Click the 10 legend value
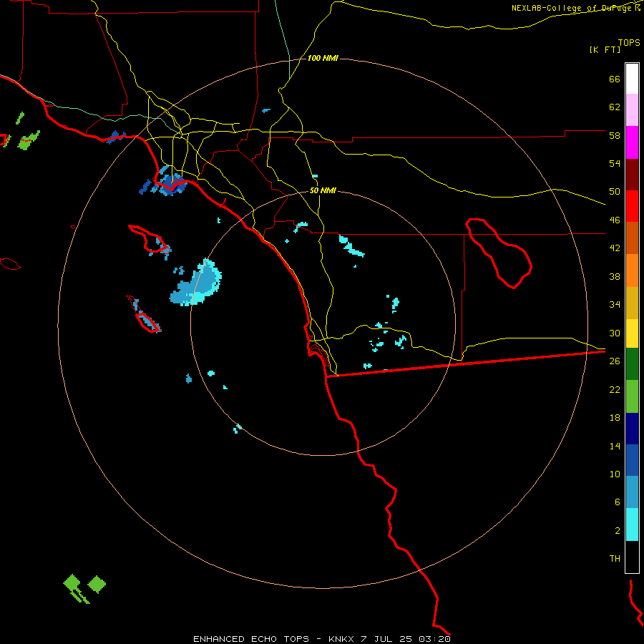Viewport: 644px width, 644px height. pos(615,474)
